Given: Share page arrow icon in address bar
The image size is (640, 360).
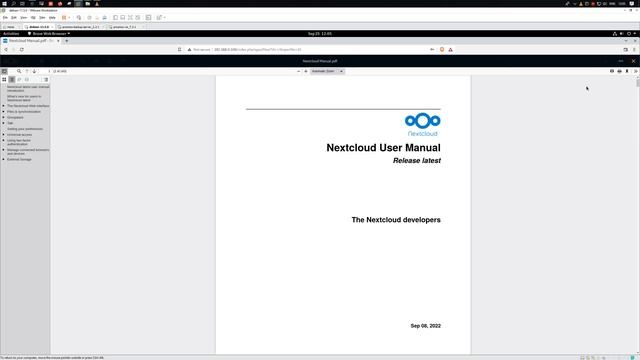Looking at the screenshot, I should 432,49.
